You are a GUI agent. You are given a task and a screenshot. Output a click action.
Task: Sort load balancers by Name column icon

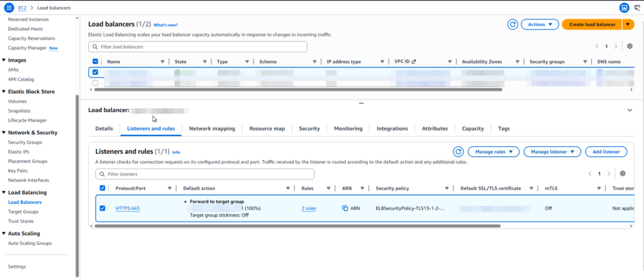coord(163,62)
